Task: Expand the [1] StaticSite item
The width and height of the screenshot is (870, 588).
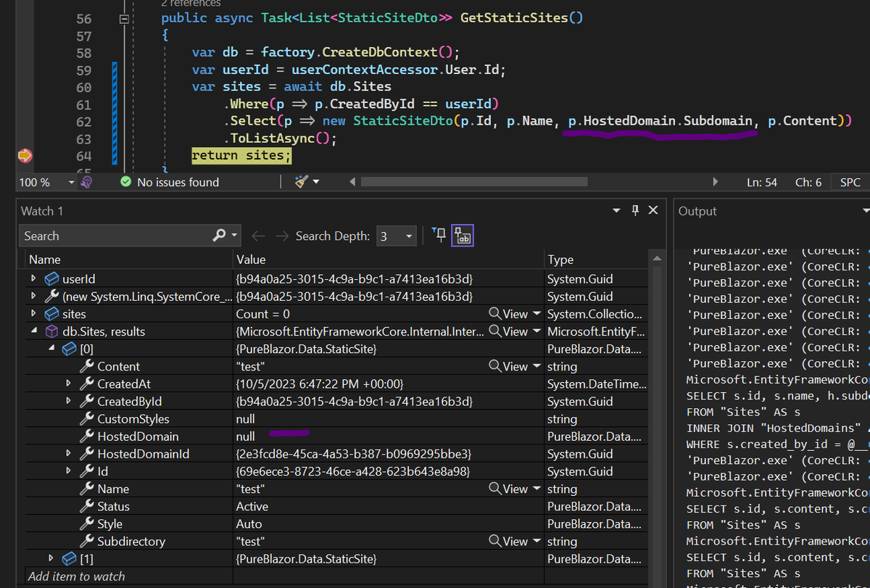Action: click(51, 558)
